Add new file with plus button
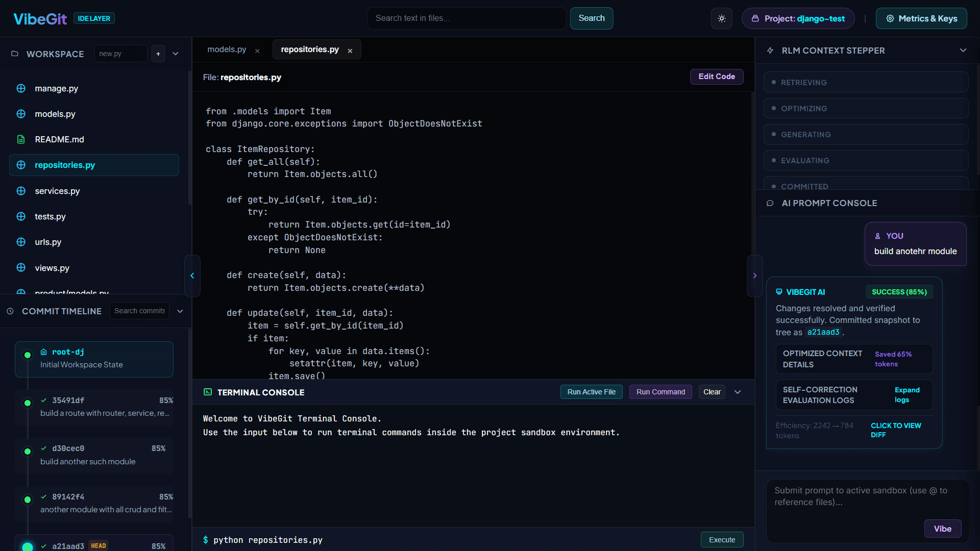980x551 pixels. [158, 54]
